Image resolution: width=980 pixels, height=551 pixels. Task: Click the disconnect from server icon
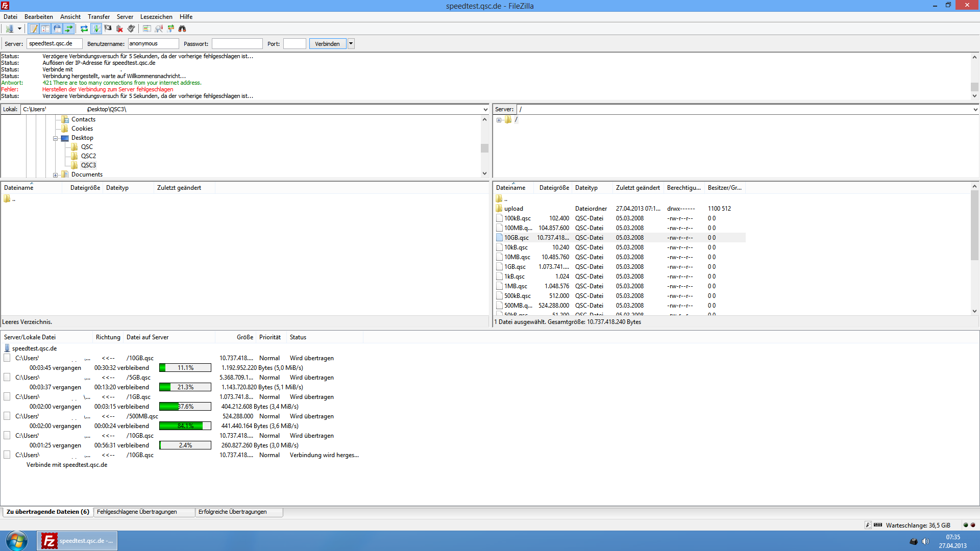[119, 29]
